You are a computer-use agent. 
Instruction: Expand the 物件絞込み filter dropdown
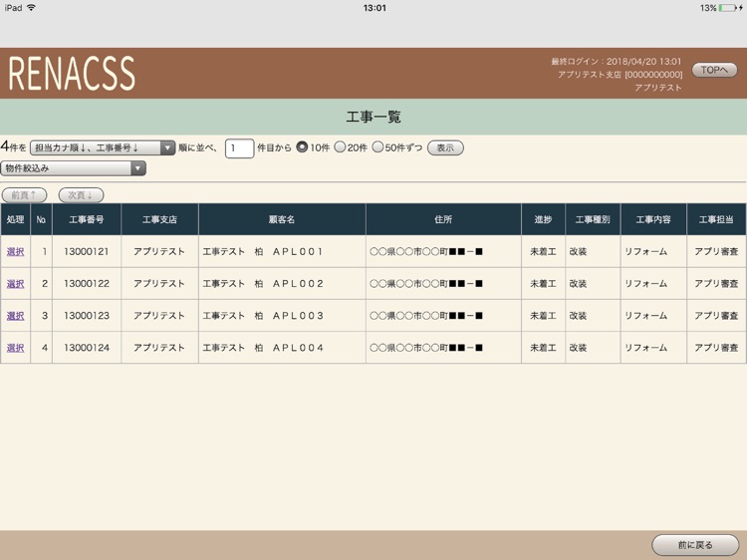[74, 168]
